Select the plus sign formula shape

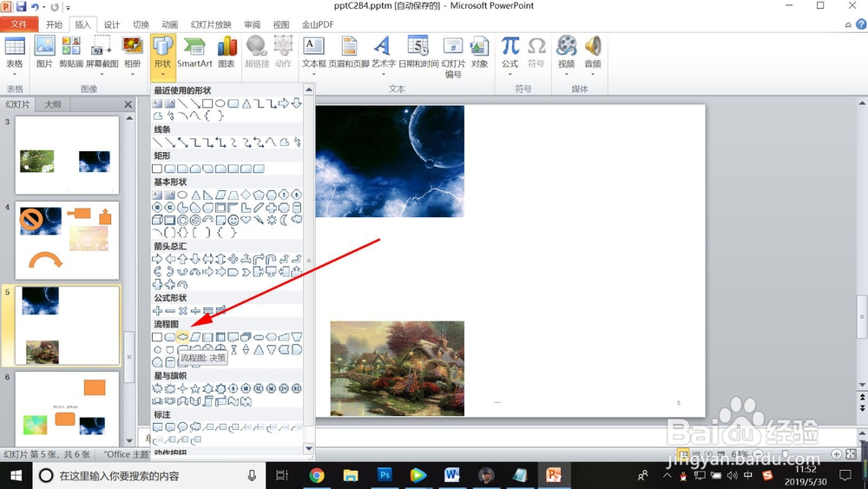click(157, 311)
